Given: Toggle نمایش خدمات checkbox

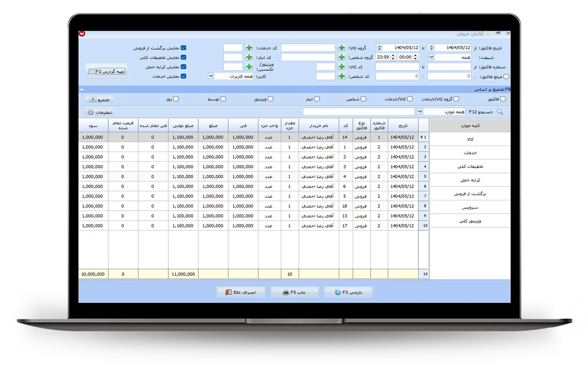Looking at the screenshot, I should (x=183, y=76).
